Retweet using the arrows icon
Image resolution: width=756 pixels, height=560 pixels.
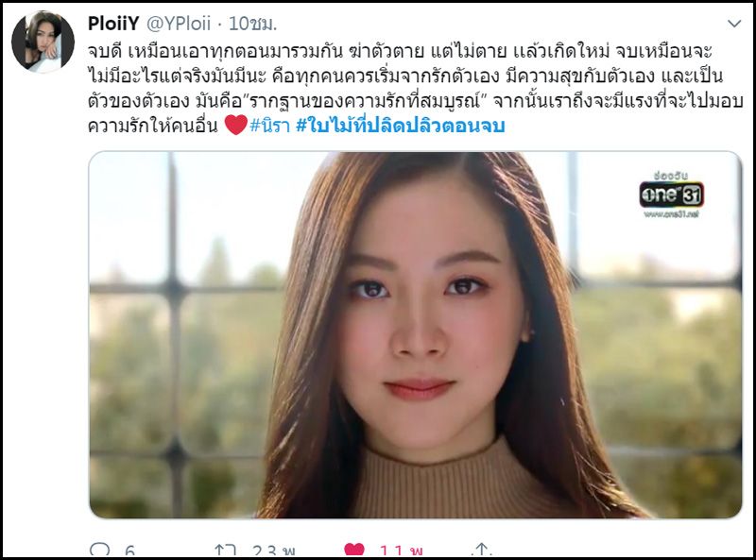click(x=225, y=550)
